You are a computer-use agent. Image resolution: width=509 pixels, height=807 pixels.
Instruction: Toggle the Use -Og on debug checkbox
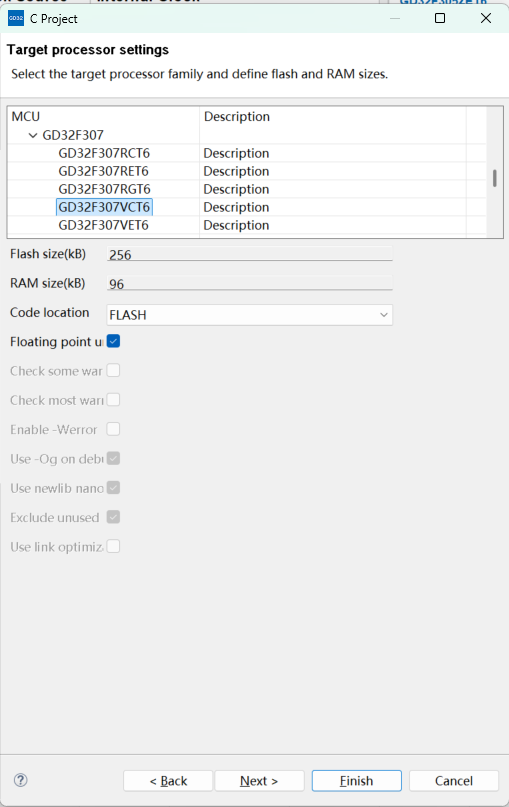click(x=113, y=459)
